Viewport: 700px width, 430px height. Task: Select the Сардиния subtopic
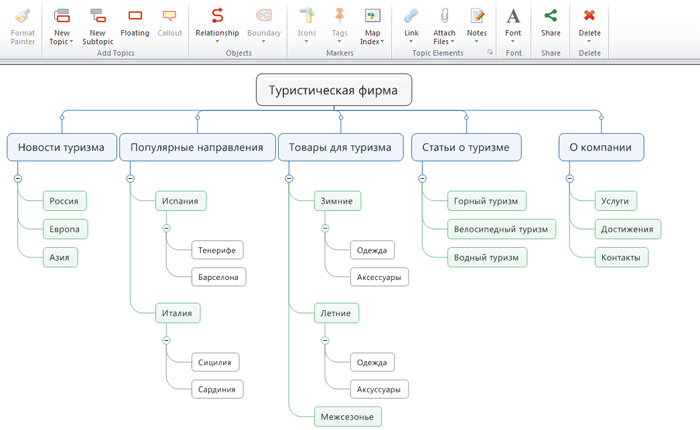tap(217, 389)
